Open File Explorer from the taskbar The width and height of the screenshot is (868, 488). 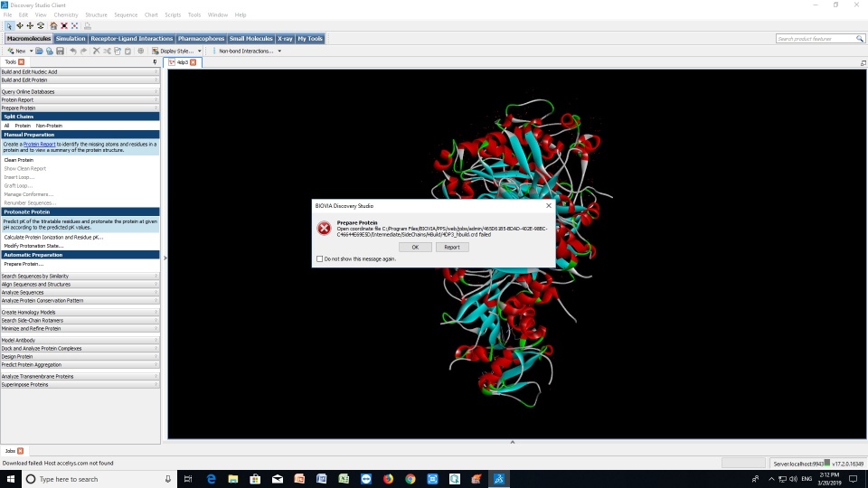click(x=233, y=479)
